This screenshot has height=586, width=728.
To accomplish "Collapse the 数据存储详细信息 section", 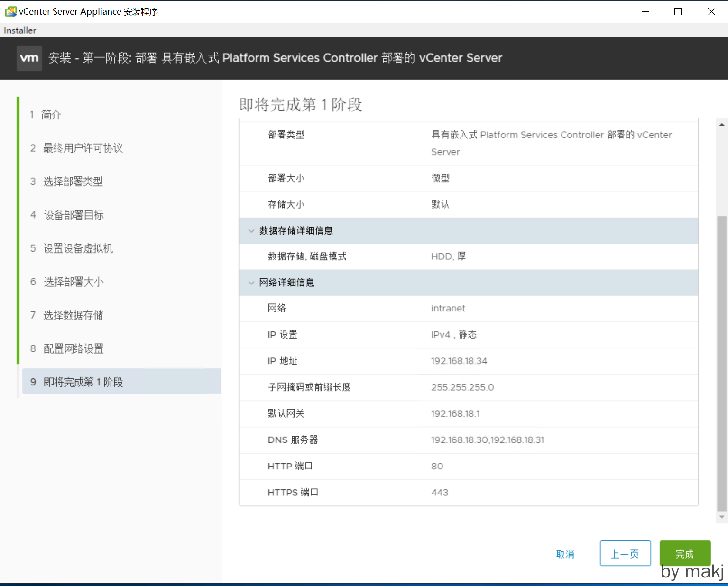I will [251, 231].
